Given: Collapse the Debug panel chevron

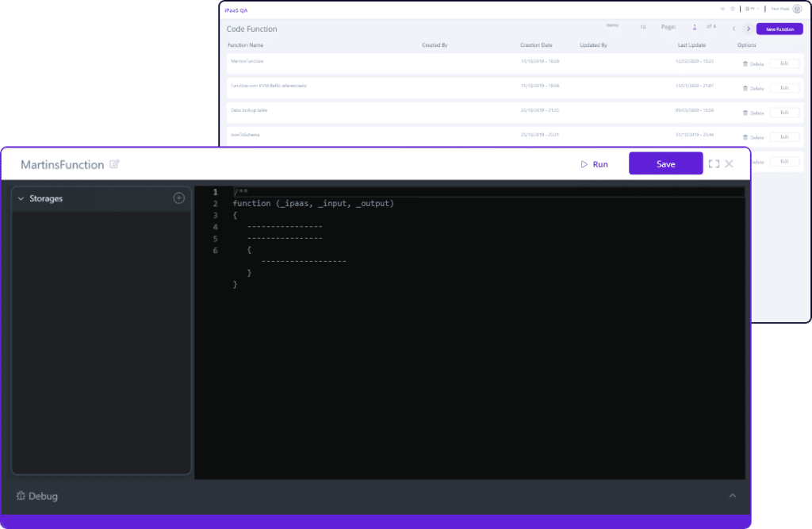Looking at the screenshot, I should (732, 495).
